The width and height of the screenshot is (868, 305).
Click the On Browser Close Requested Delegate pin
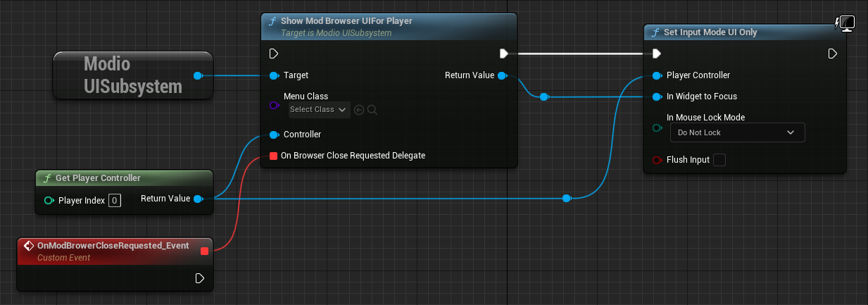[x=273, y=156]
